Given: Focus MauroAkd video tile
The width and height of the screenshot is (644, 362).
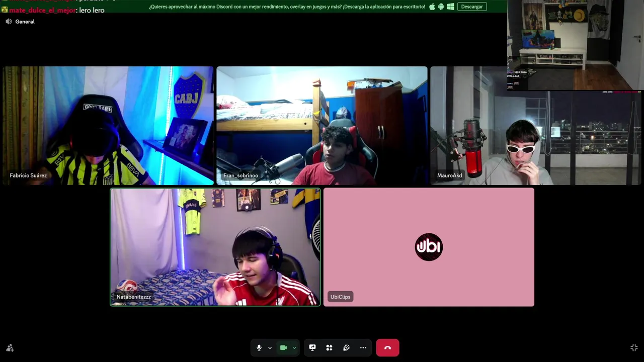Looking at the screenshot, I should (536, 126).
